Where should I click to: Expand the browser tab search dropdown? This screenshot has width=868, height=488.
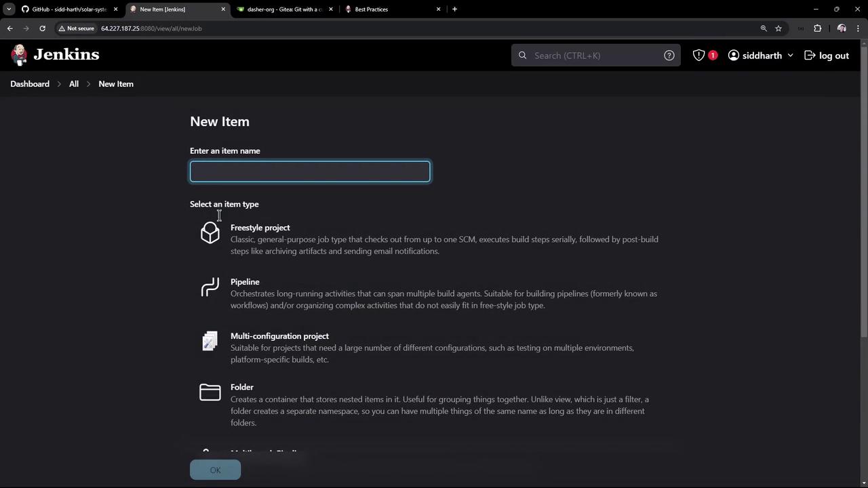click(9, 9)
